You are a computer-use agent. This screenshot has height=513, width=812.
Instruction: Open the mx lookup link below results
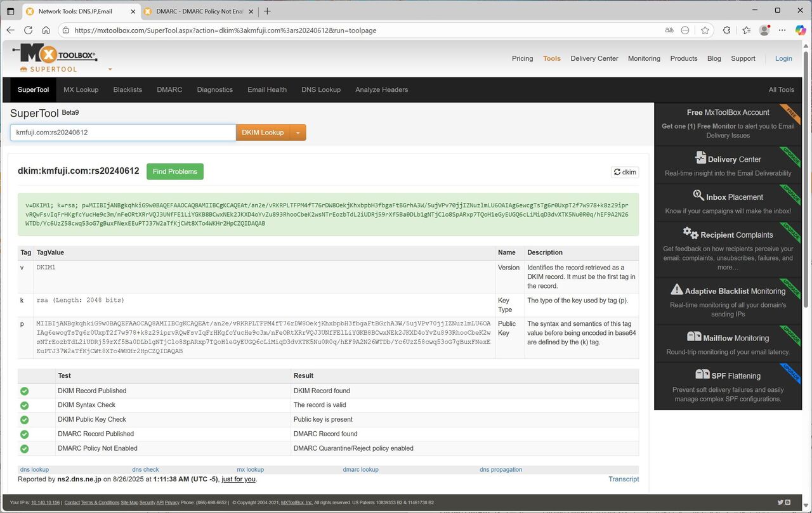coord(251,470)
